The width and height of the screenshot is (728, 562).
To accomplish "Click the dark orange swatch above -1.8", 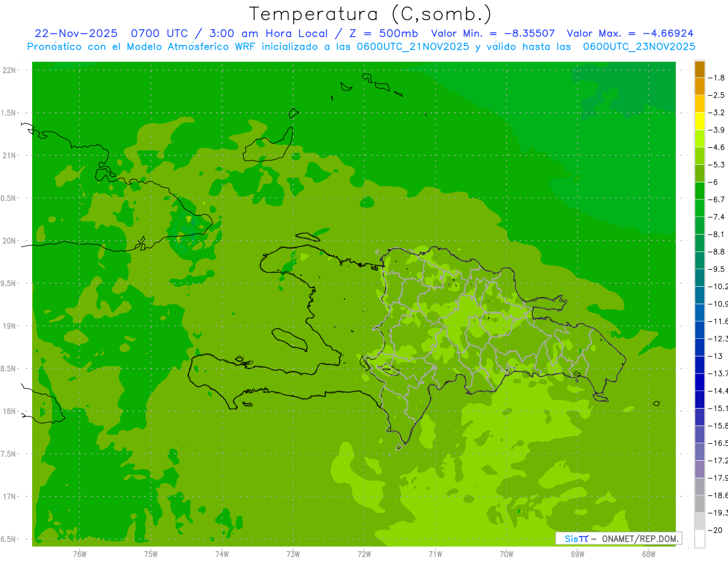I will click(x=699, y=69).
